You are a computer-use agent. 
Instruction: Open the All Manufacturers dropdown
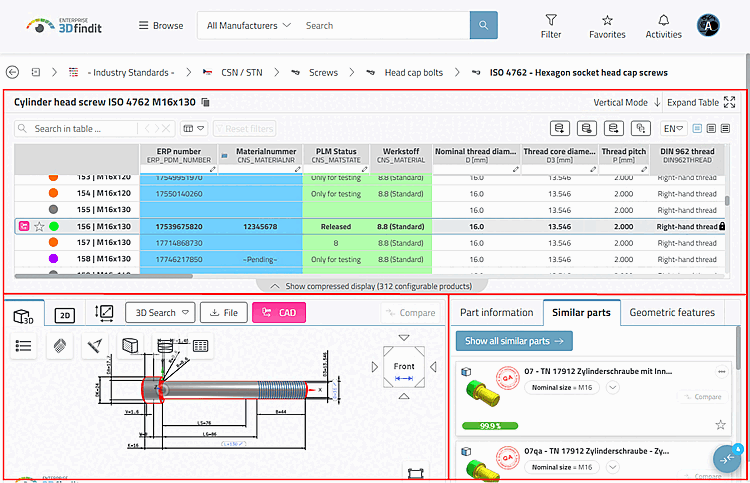pyautogui.click(x=248, y=25)
